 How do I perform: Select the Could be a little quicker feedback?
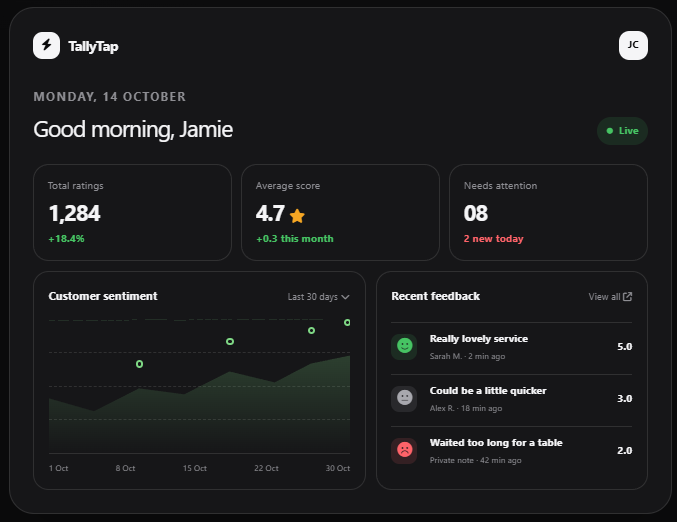[512, 399]
